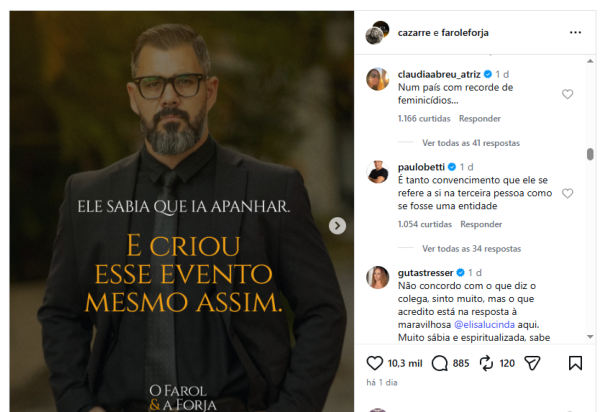
Task: Expand all 41 replies to Claudia's comment
Action: (471, 143)
